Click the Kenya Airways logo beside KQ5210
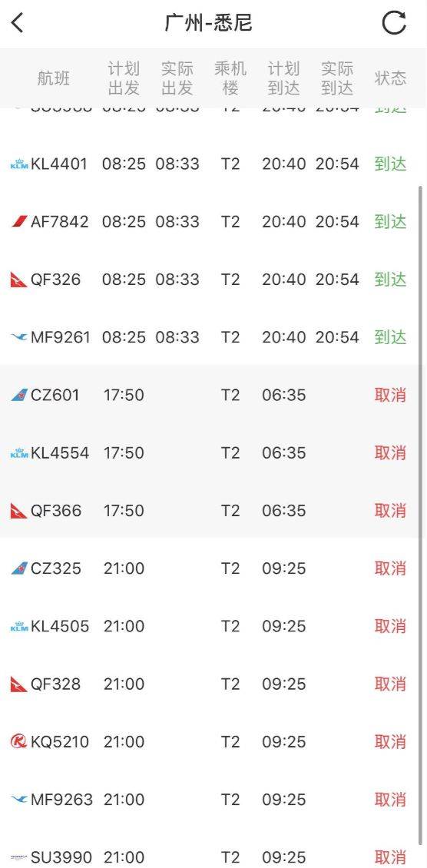This screenshot has width=427, height=868. pos(18,741)
